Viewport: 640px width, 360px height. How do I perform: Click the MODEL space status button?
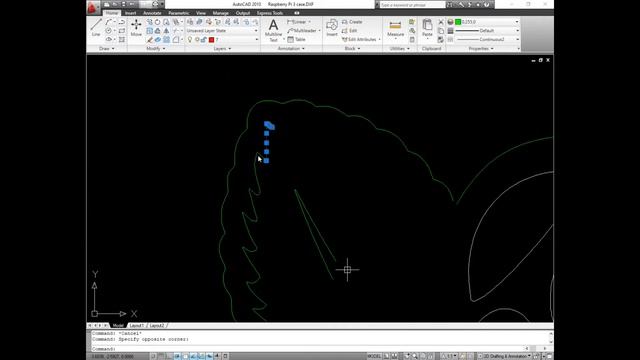click(x=374, y=356)
